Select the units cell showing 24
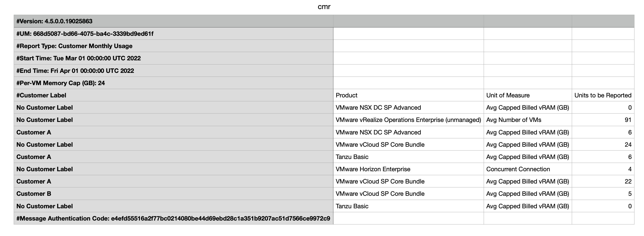This screenshot has height=236, width=644. pos(628,144)
